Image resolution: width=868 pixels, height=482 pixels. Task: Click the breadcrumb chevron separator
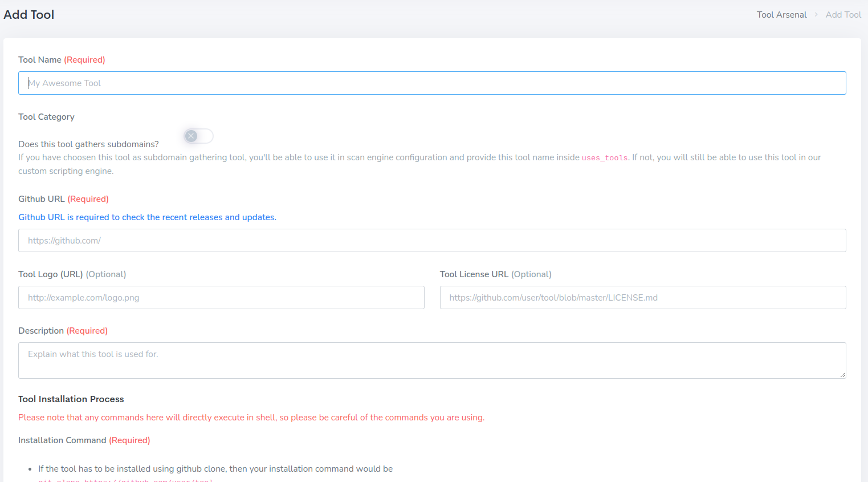[x=816, y=15]
